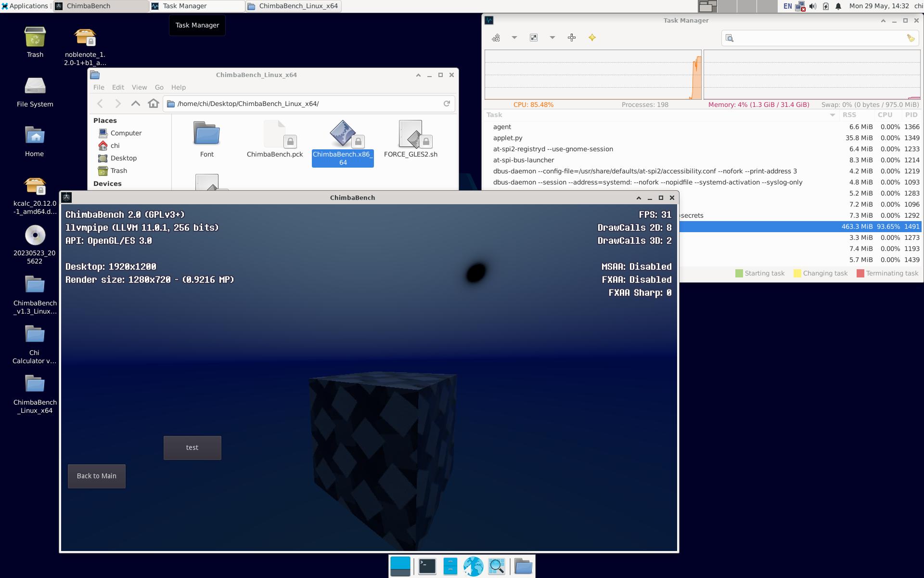This screenshot has width=924, height=578.
Task: Click the crosshair identify-window icon
Action: click(572, 38)
